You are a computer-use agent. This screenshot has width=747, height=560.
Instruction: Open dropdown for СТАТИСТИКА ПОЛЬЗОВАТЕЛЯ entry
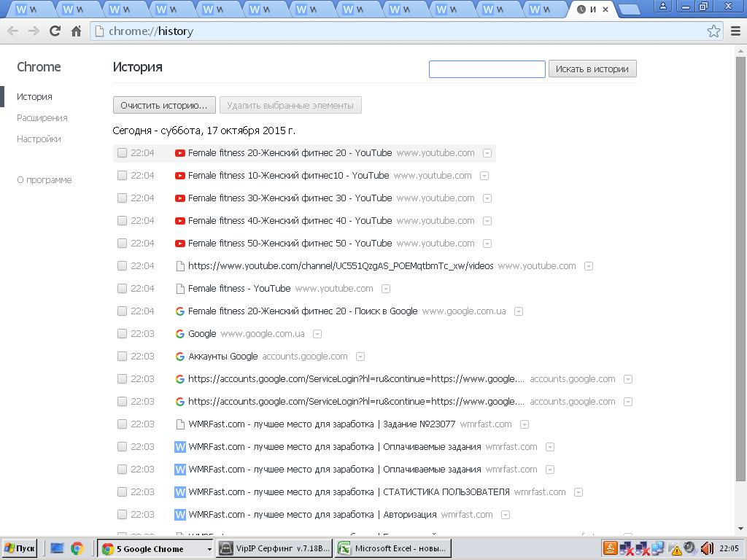click(x=578, y=492)
